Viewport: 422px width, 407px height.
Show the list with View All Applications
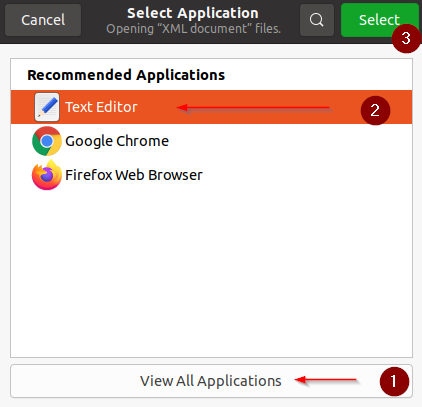coord(211,381)
